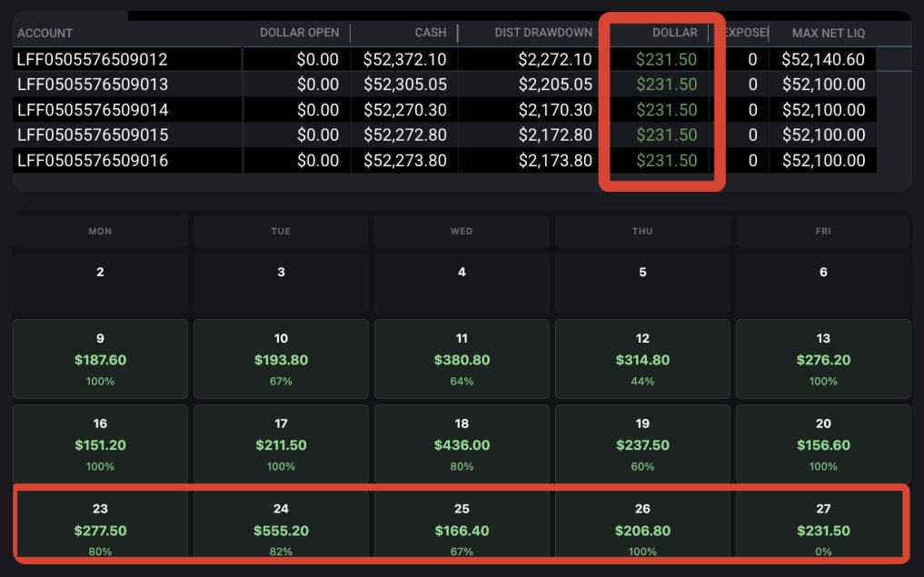924x577 pixels.
Task: Open day 23 card showing $277.50
Action: (x=100, y=524)
